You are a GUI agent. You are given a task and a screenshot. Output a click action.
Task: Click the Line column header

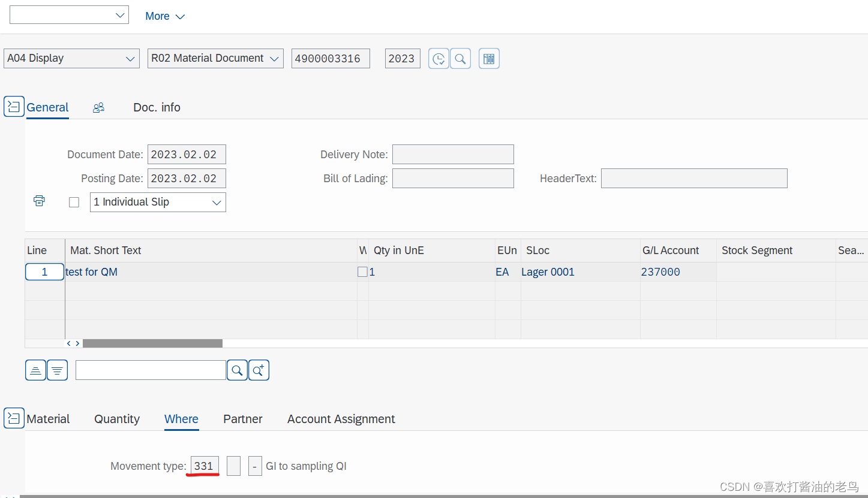(45, 250)
